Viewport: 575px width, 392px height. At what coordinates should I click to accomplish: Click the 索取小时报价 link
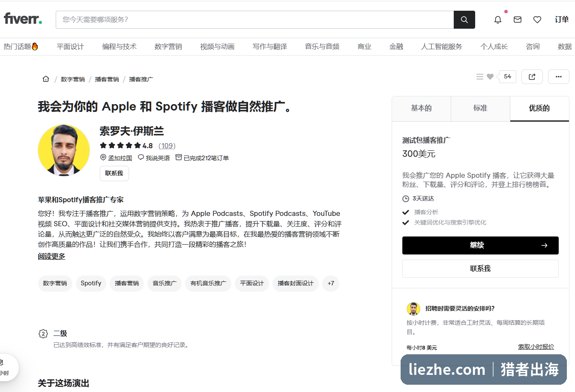click(536, 347)
